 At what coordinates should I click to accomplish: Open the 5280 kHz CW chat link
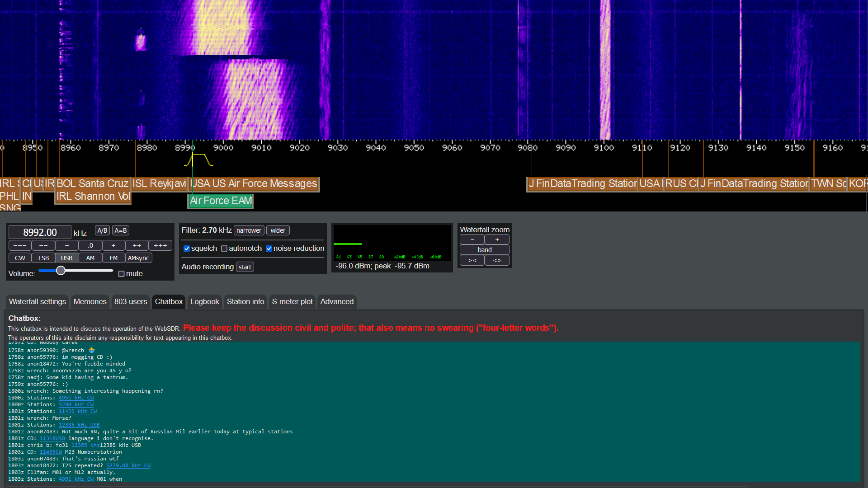coord(76,404)
